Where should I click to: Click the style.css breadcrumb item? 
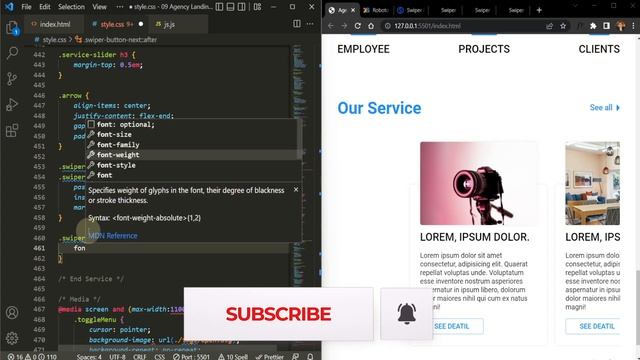click(x=54, y=40)
